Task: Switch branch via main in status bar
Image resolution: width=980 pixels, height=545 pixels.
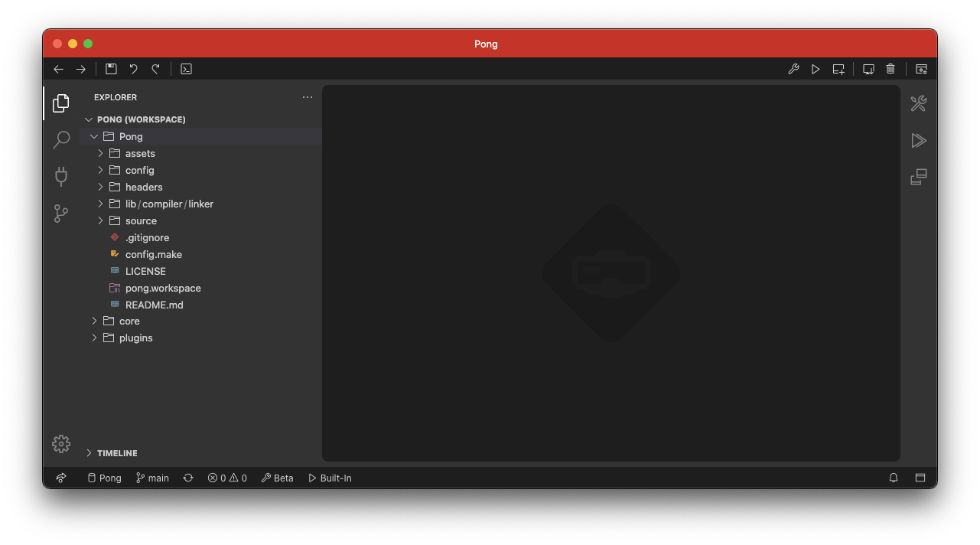Action: click(152, 478)
